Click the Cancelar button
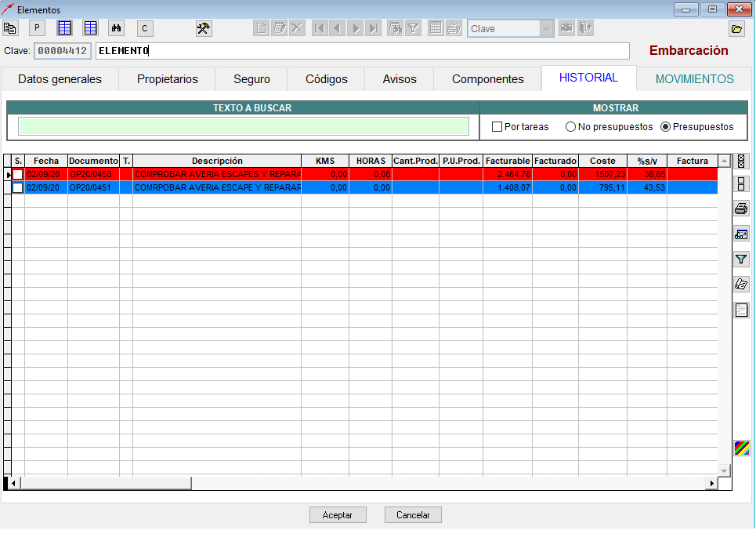The image size is (756, 552). pyautogui.click(x=413, y=515)
